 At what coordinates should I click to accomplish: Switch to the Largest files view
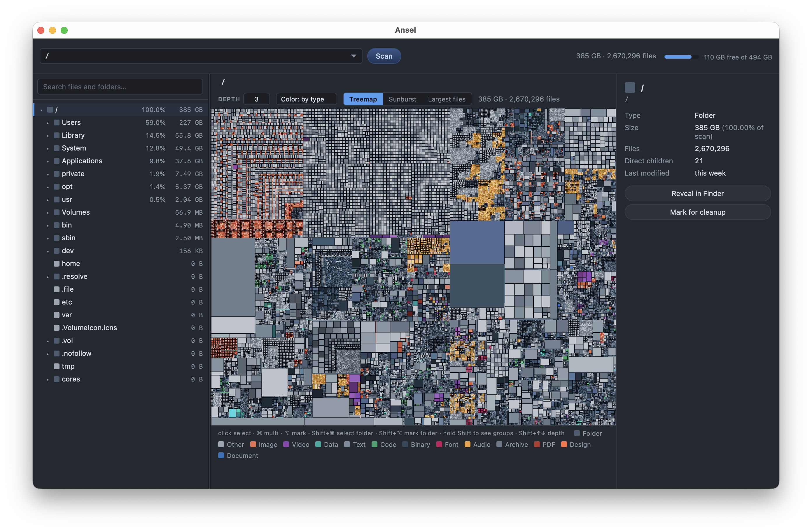(447, 99)
